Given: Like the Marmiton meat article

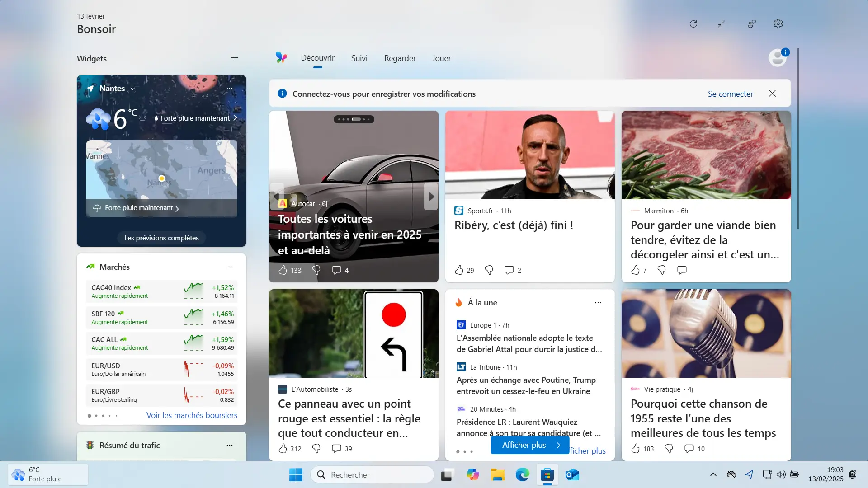Looking at the screenshot, I should click(x=635, y=270).
